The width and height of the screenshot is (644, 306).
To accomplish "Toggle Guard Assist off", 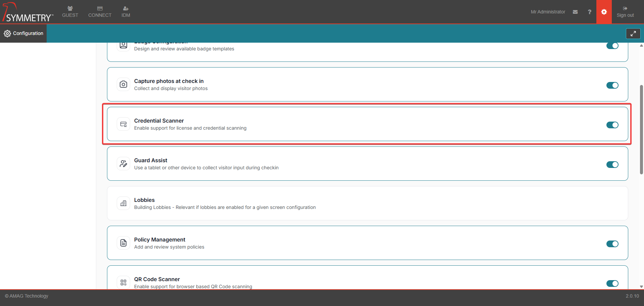I will pos(612,165).
